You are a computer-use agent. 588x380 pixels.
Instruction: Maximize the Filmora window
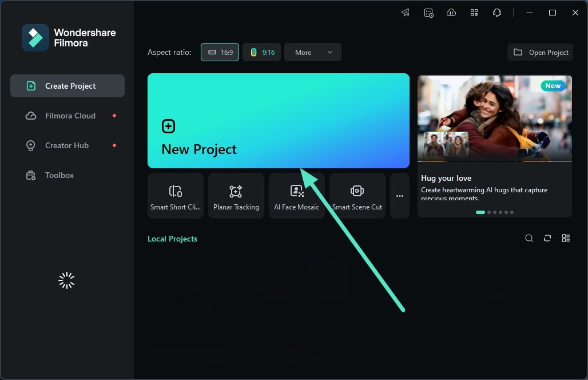click(x=553, y=13)
